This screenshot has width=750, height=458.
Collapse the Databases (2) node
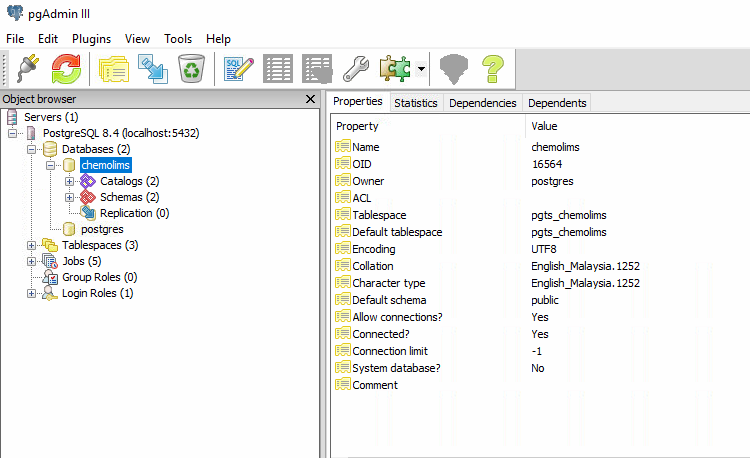coord(32,149)
